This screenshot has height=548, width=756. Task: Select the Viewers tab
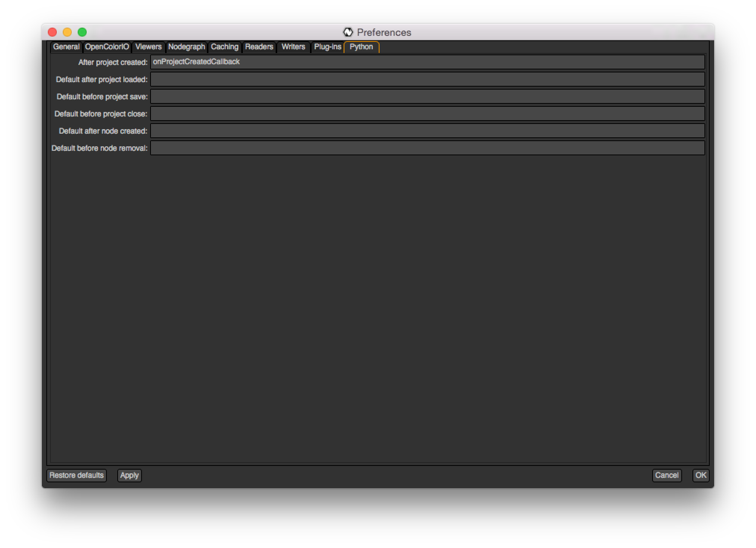[148, 47]
